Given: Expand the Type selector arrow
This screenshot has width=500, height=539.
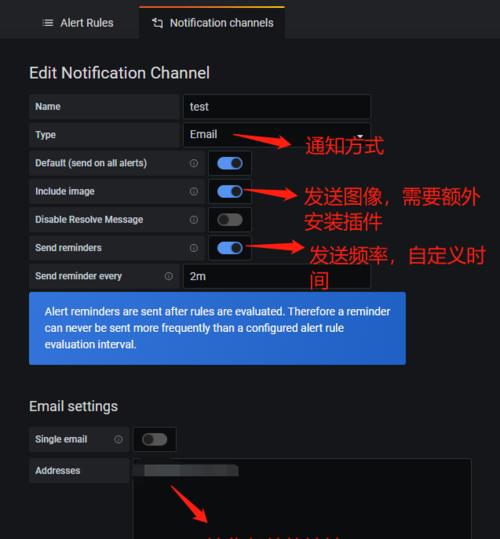Looking at the screenshot, I should 360,136.
